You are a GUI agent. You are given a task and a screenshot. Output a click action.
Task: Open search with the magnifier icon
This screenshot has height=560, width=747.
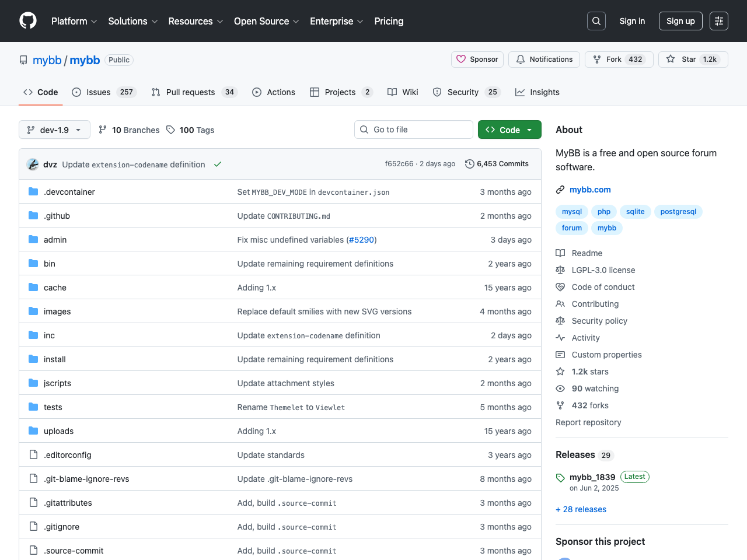tap(596, 21)
